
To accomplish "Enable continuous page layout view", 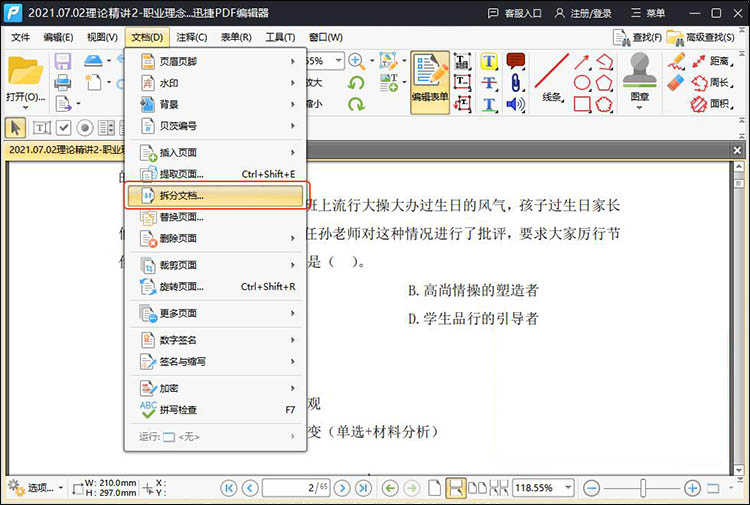I will (455, 488).
